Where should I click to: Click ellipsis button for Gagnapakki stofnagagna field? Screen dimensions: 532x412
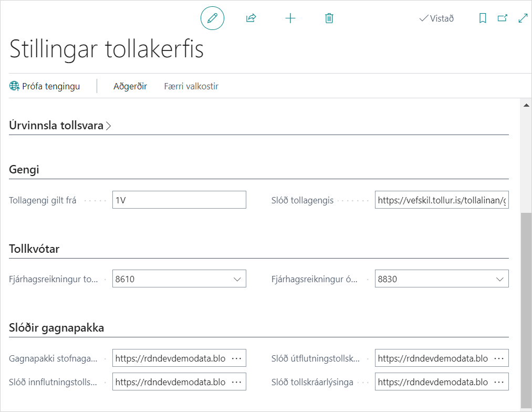pos(236,358)
